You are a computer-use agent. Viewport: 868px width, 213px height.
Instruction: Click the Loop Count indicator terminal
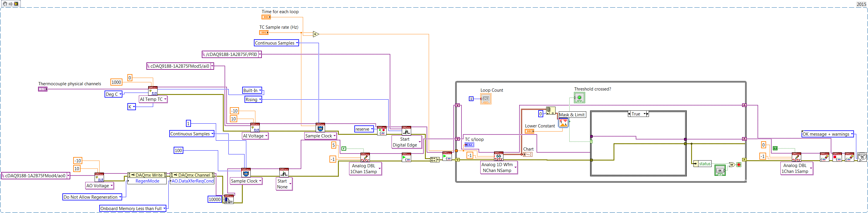coord(486,99)
